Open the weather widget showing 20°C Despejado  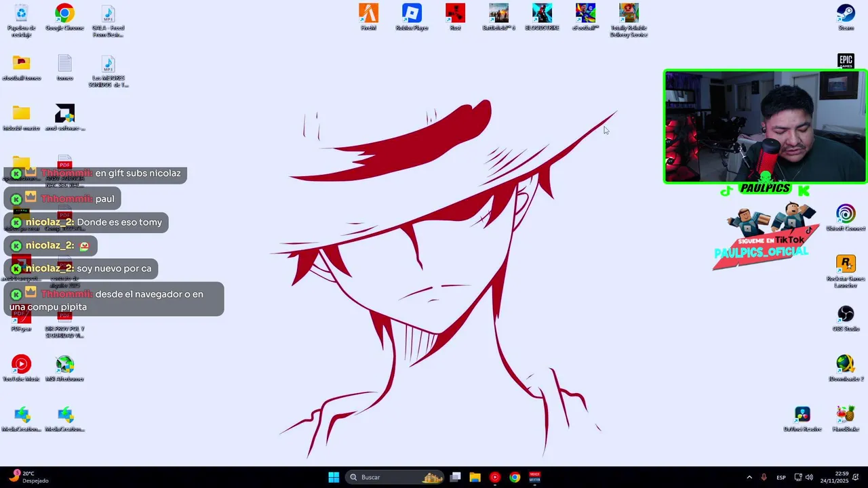click(28, 477)
